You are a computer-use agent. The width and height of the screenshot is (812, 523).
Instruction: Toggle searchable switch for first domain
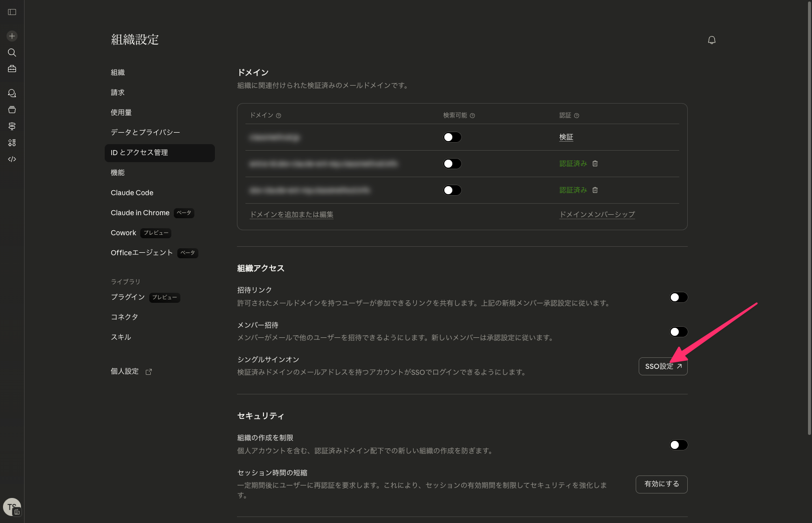coord(452,137)
